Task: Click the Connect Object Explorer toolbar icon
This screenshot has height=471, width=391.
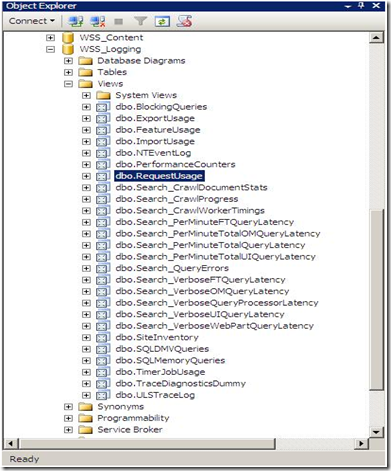Action: pyautogui.click(x=76, y=22)
